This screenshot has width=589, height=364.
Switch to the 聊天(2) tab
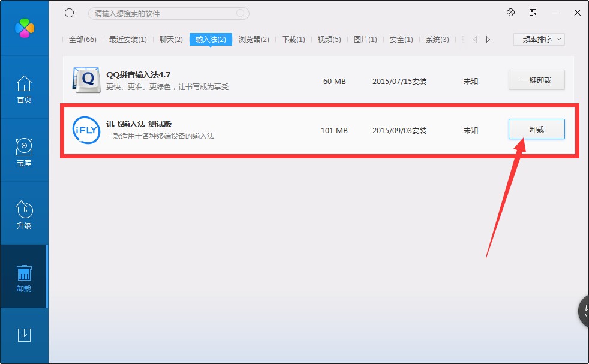point(171,40)
